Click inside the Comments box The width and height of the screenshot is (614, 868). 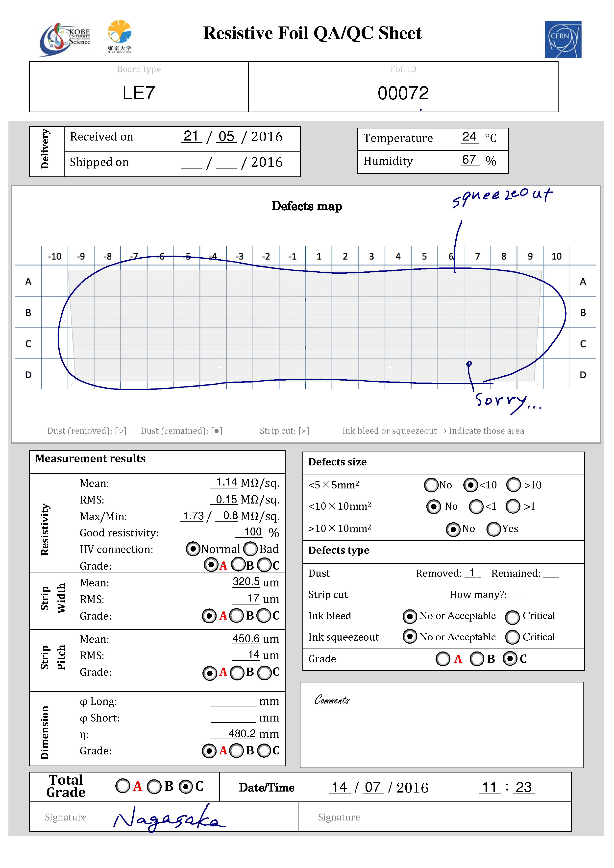point(441,725)
